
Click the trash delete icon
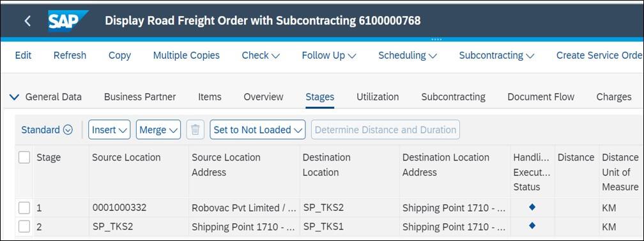(195, 130)
